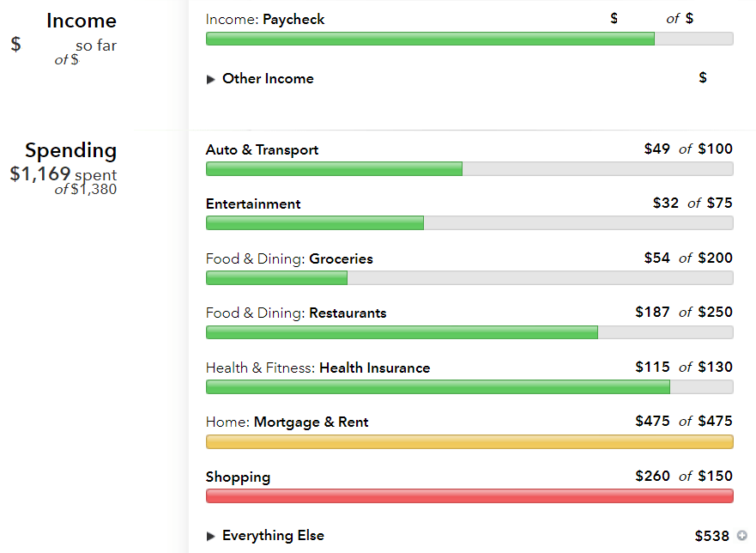Open the Entertainment category label

pyautogui.click(x=253, y=204)
